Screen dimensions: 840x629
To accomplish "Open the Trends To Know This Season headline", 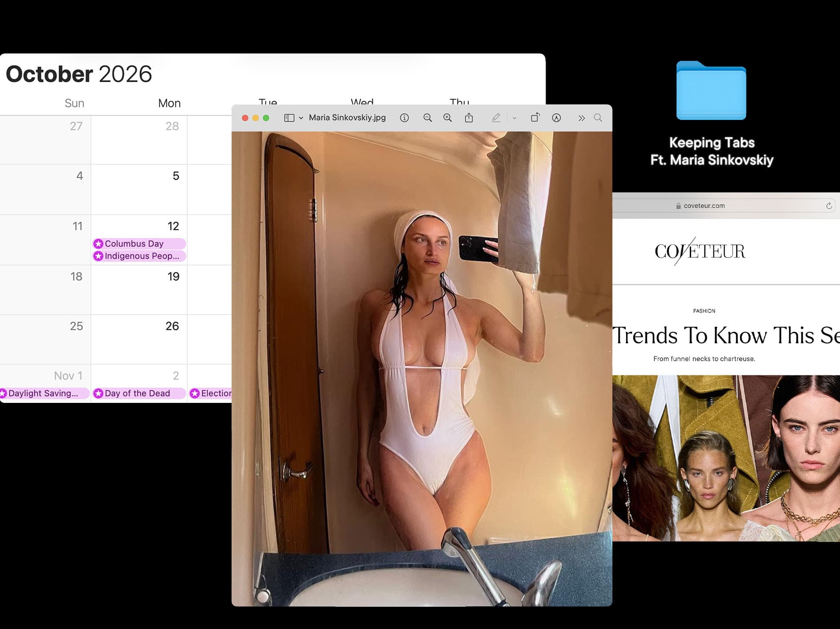I will [x=726, y=335].
